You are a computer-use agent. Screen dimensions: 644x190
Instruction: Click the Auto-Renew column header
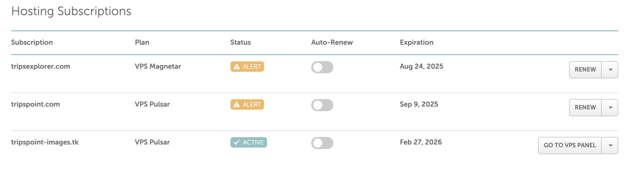pos(332,42)
